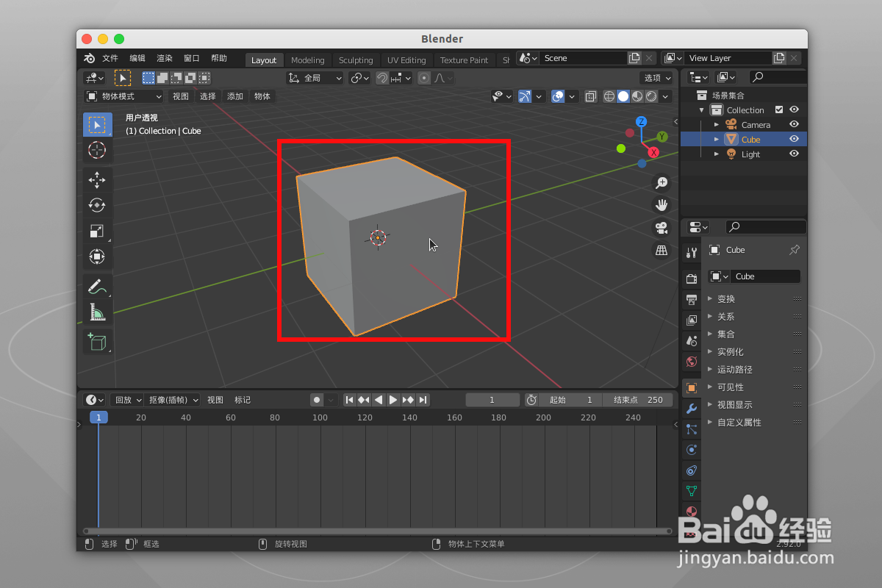
Task: Open the 渲染 render menu
Action: [x=165, y=58]
